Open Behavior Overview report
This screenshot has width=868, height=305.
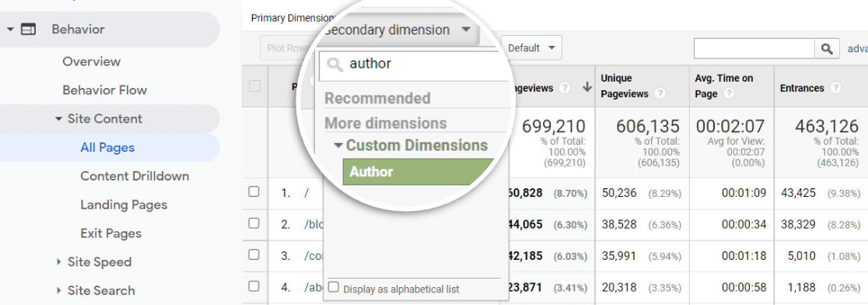click(91, 61)
